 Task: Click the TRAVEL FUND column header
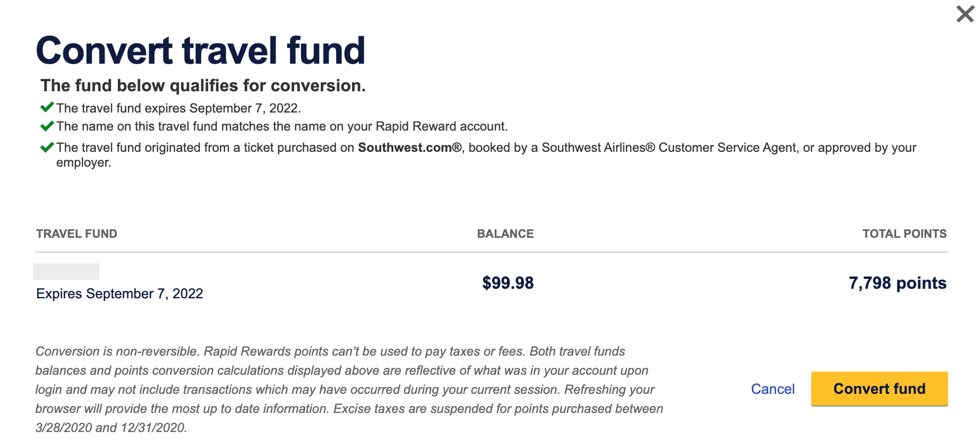click(x=76, y=234)
